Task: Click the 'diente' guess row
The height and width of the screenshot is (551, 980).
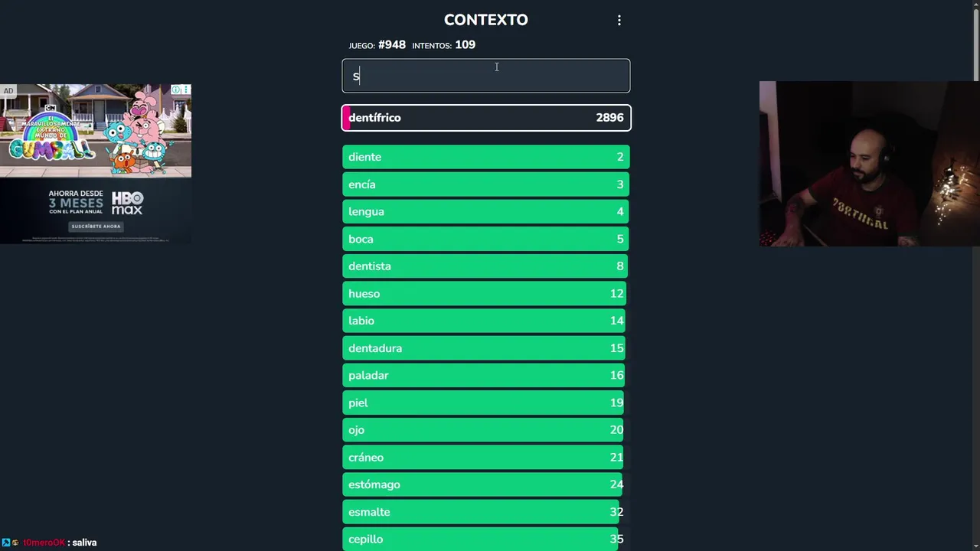Action: (x=486, y=157)
